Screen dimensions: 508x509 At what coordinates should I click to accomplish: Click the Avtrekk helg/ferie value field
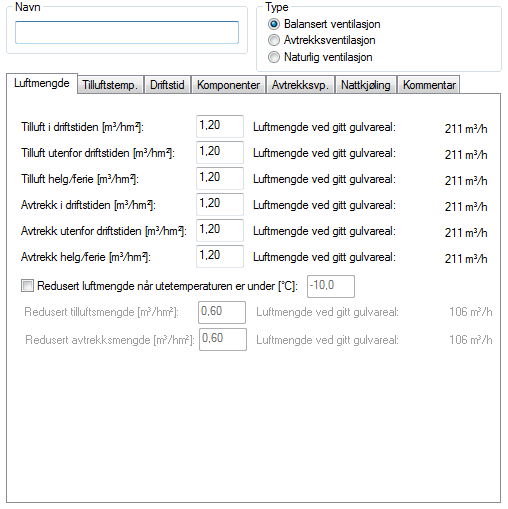[220, 256]
